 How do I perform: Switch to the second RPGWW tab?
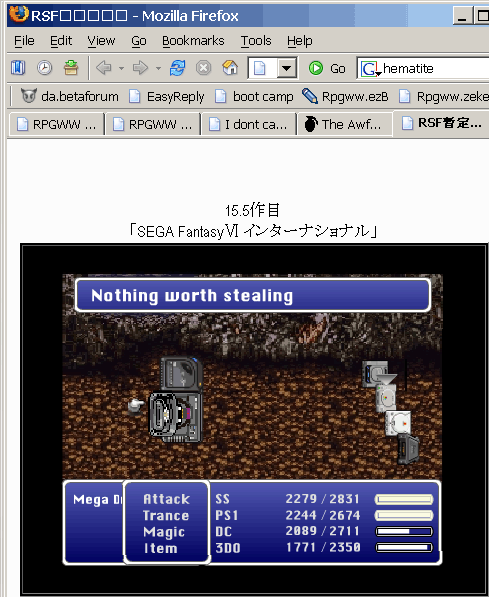(153, 124)
